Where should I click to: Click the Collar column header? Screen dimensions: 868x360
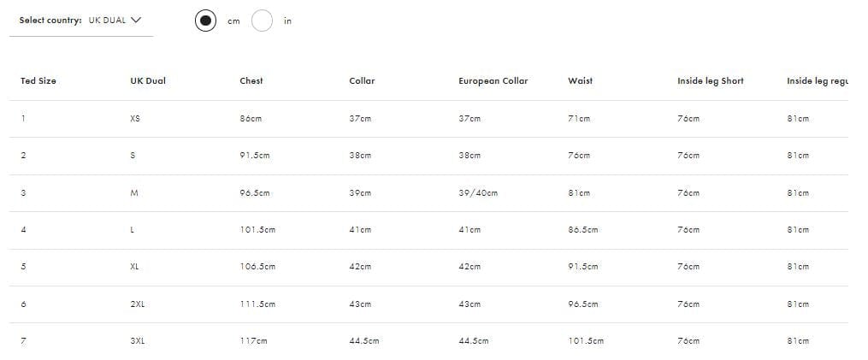tap(362, 81)
